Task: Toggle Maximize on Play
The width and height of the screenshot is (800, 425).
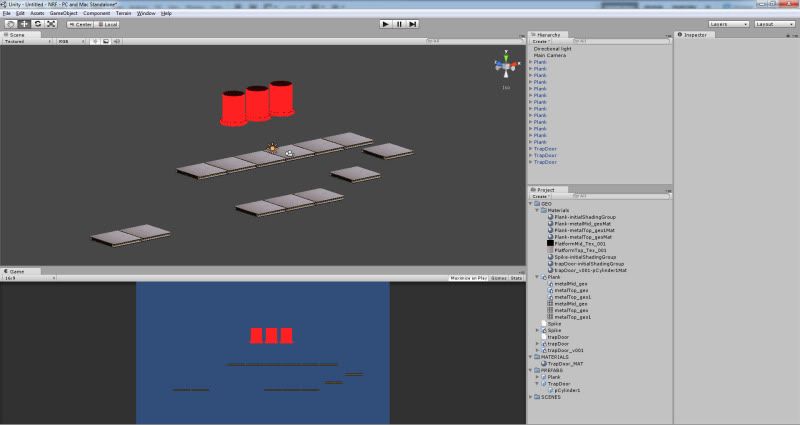Action: [x=467, y=277]
